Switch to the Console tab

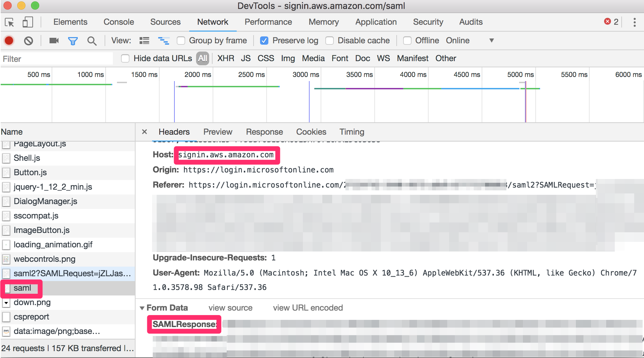[x=119, y=22]
